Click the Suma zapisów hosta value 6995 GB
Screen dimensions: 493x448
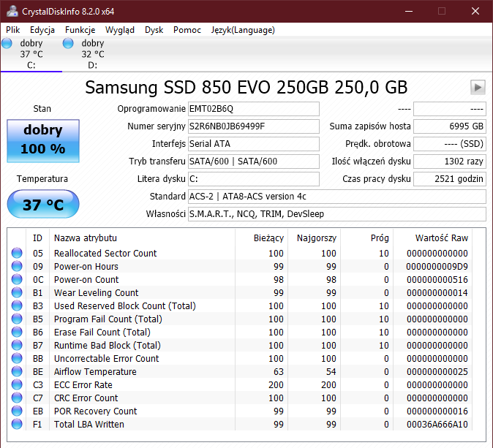pyautogui.click(x=450, y=126)
